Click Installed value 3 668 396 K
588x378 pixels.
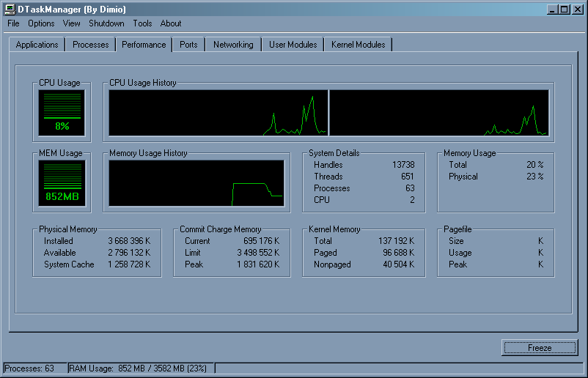(129, 241)
